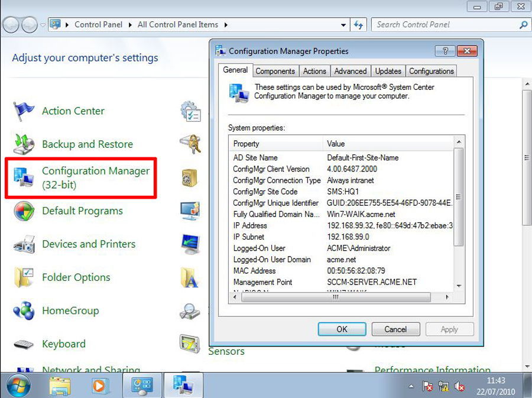Screen dimensions: 532x398
Task: Click the gear and checklist icon beside Action Center
Action: [190, 111]
